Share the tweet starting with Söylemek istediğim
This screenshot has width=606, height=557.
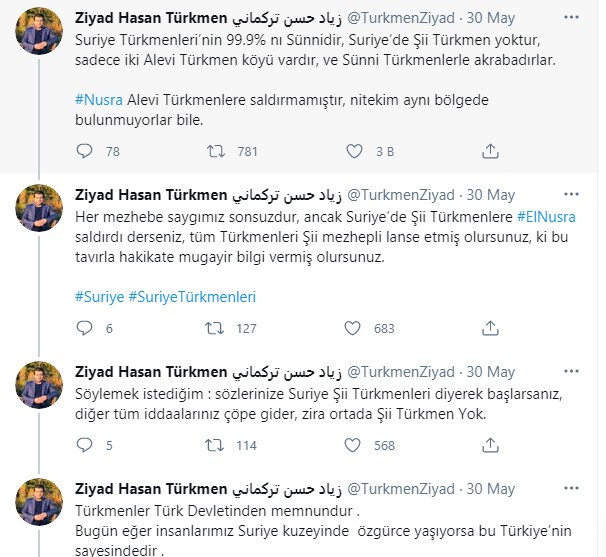490,446
